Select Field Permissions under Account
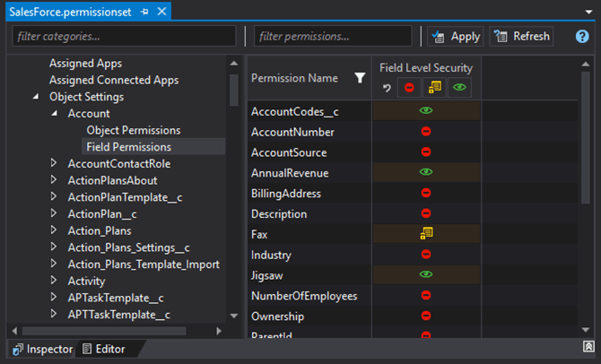Viewport: 601px width, 364px height. (129, 147)
